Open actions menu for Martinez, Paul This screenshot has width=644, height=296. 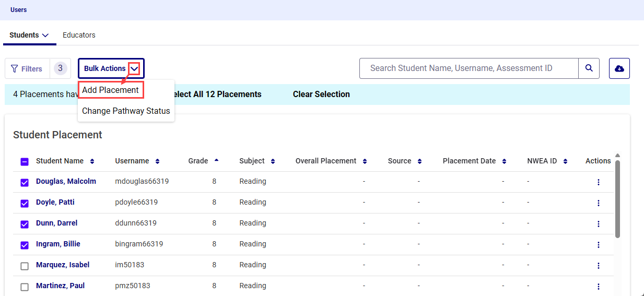click(598, 287)
